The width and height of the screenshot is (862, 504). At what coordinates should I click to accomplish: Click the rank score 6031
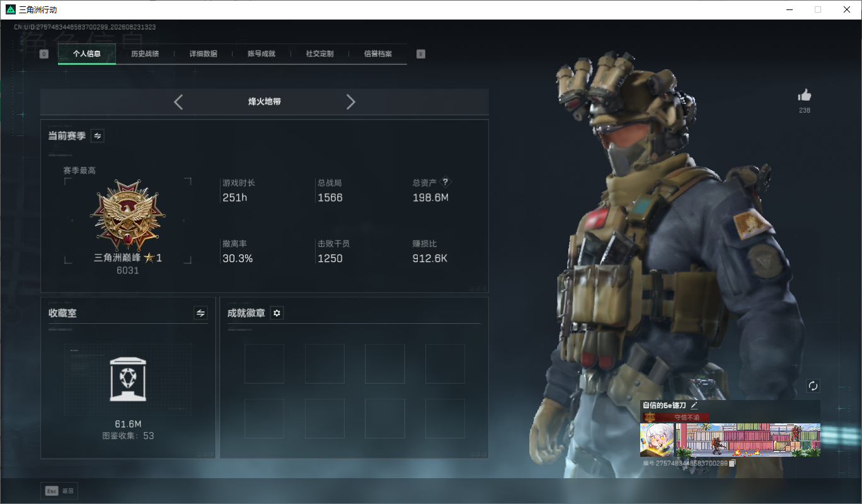128,270
